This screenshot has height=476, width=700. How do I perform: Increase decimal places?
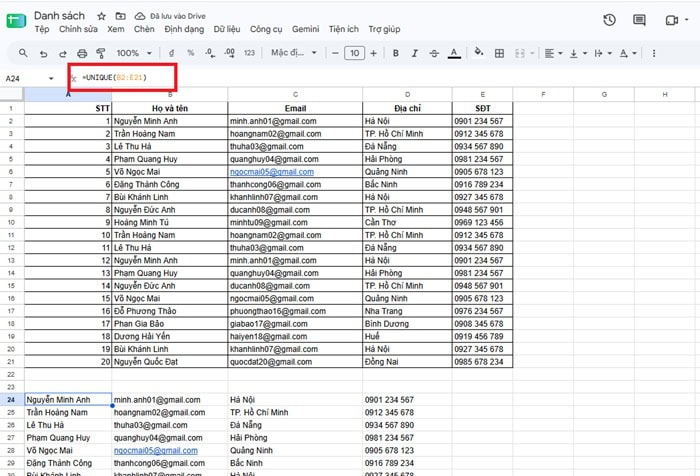pos(229,53)
